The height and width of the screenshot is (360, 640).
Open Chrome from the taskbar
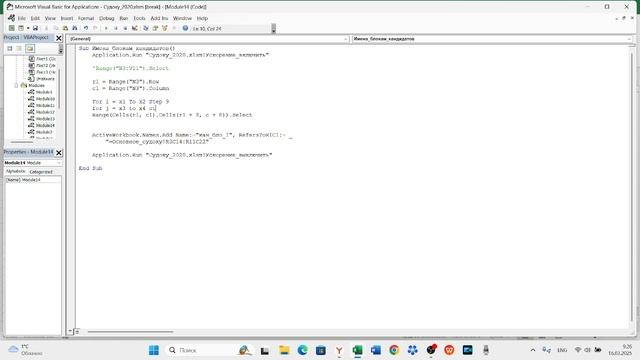click(394, 350)
